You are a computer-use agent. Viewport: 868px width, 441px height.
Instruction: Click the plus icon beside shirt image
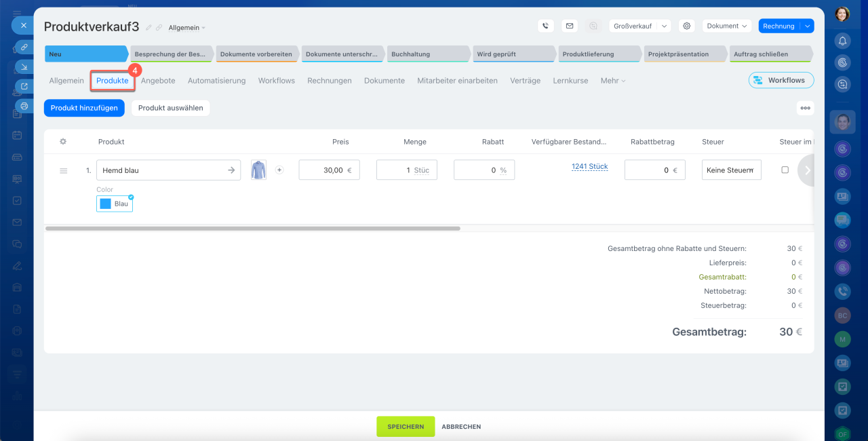279,170
